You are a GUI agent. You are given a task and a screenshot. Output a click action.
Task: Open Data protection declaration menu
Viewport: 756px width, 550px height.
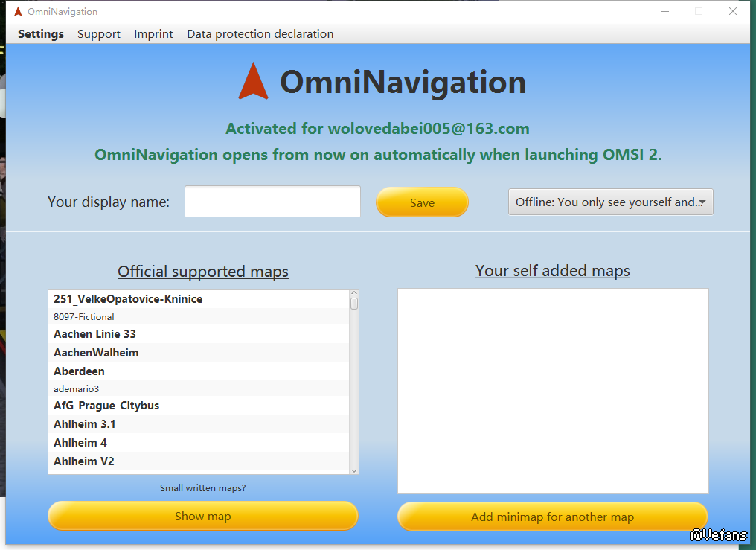260,33
